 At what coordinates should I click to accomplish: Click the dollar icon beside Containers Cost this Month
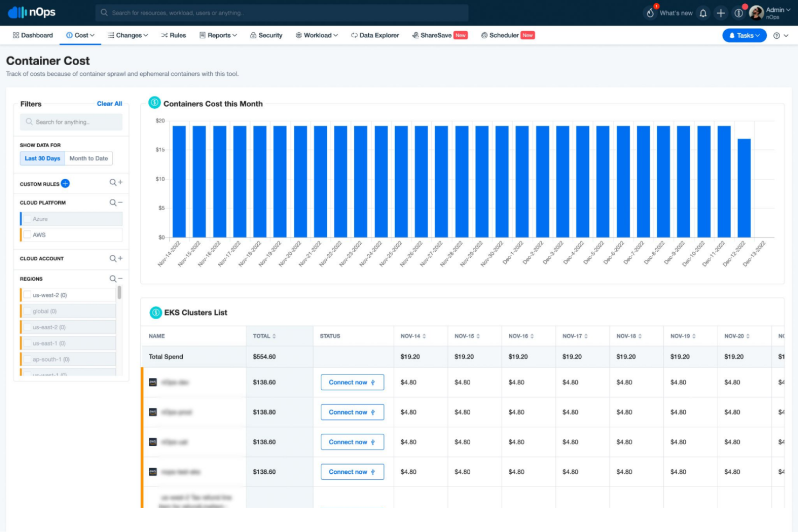click(x=155, y=103)
